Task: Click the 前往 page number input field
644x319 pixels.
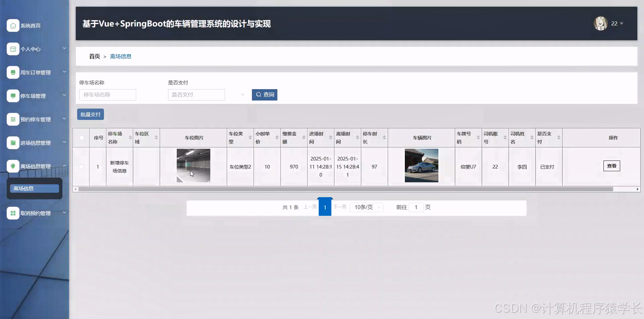Action: coord(416,207)
